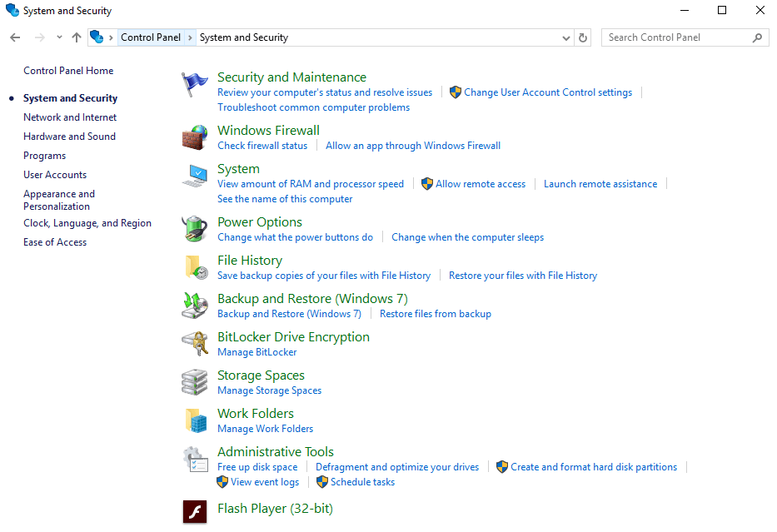The image size is (777, 532).
Task: Open the Windows Firewall brick wall icon
Action: pyautogui.click(x=195, y=137)
